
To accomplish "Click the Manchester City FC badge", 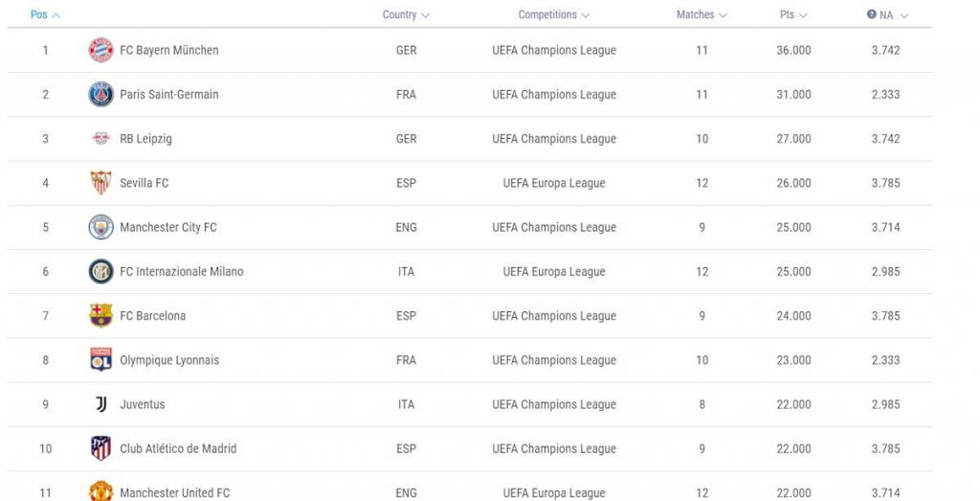I will coord(100,227).
